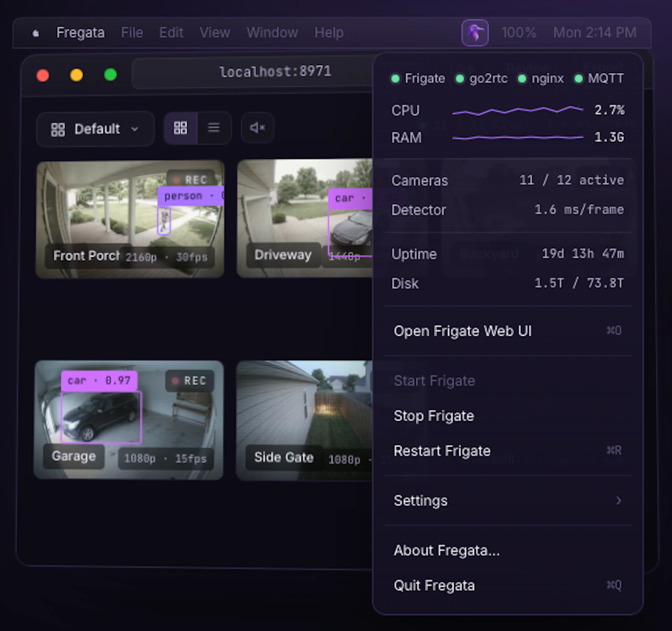672x631 pixels.
Task: Select Stop Frigate
Action: click(x=508, y=416)
